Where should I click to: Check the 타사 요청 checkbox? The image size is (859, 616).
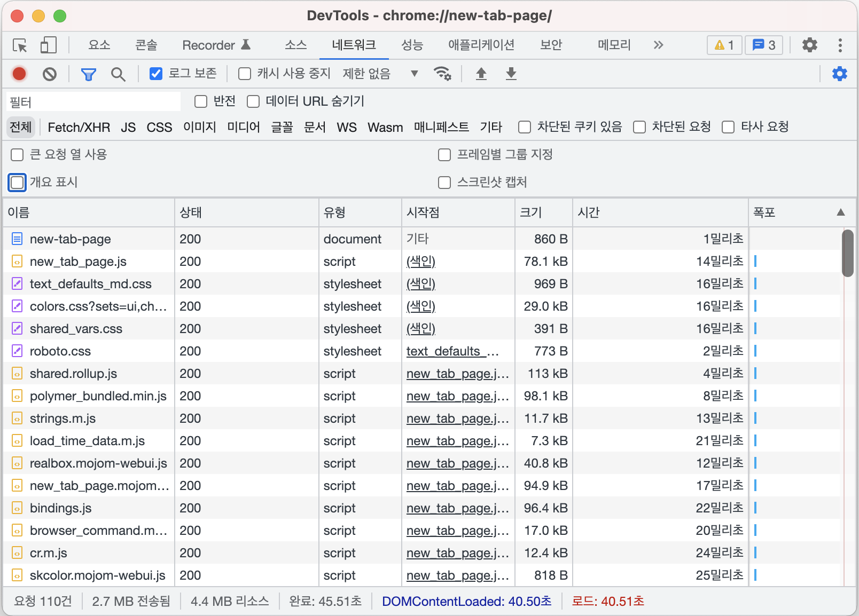pos(728,127)
